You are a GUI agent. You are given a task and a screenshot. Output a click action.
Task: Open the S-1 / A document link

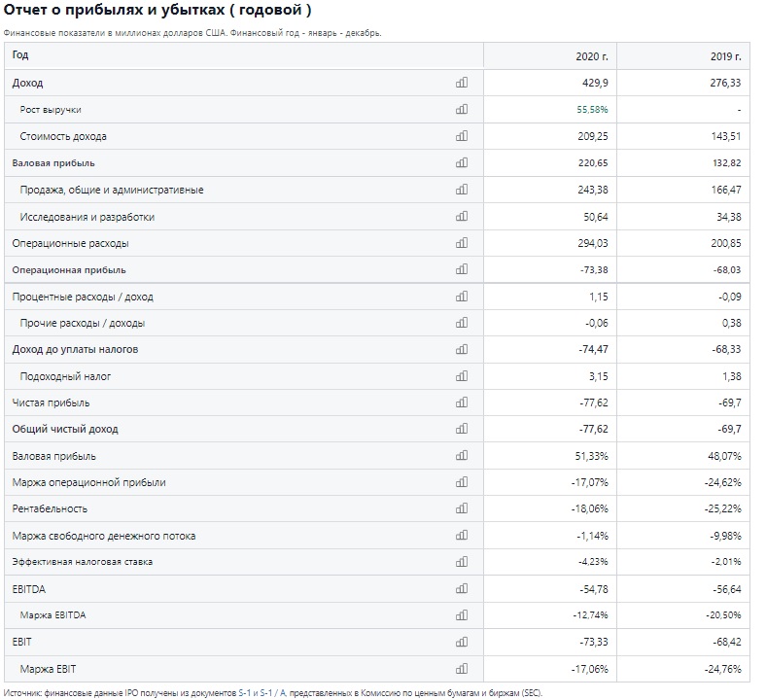(273, 692)
